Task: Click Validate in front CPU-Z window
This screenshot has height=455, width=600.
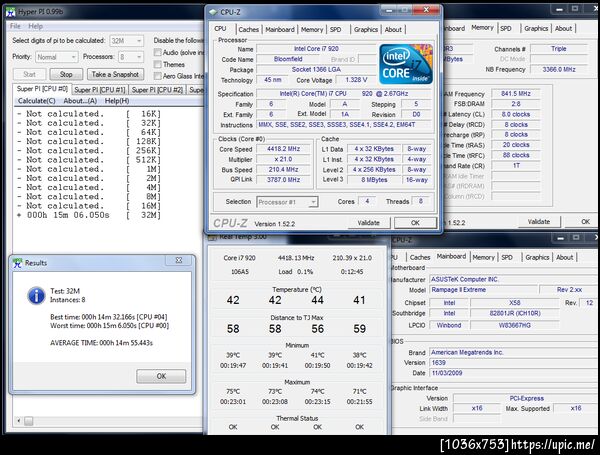Action: [368, 223]
